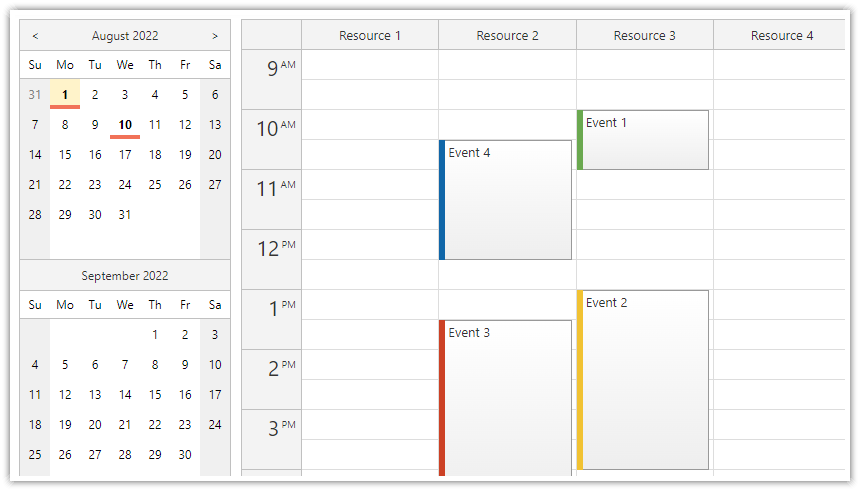The image size is (860, 491).
Task: Click green color bar of Event 1
Action: click(x=580, y=140)
